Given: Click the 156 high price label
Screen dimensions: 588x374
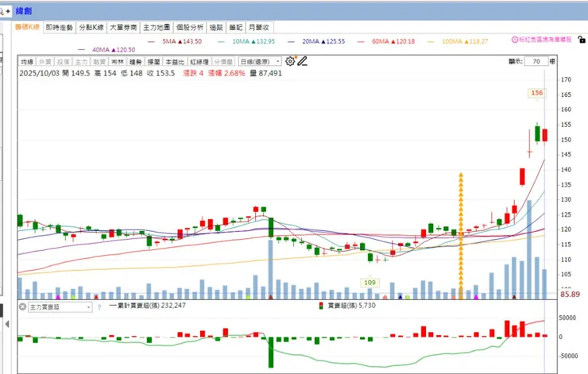Looking at the screenshot, I should pyautogui.click(x=536, y=93).
